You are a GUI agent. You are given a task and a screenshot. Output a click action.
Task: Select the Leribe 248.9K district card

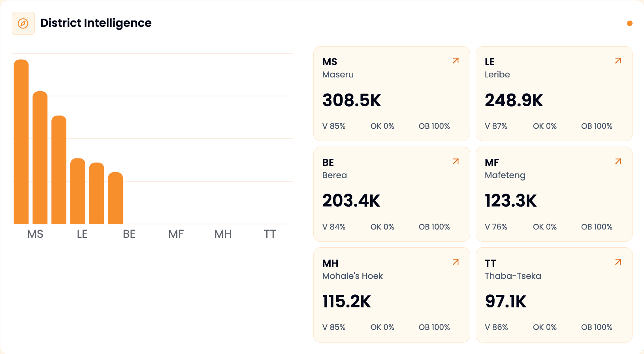point(554,94)
